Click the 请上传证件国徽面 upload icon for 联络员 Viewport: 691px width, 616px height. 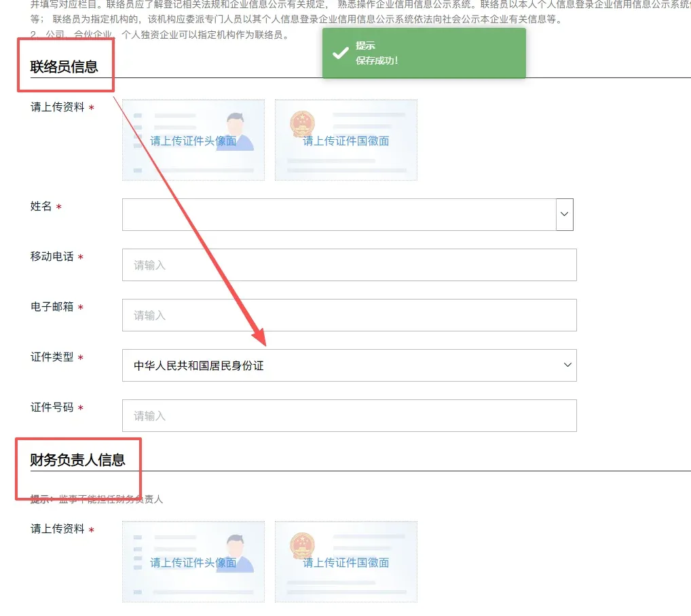[346, 139]
